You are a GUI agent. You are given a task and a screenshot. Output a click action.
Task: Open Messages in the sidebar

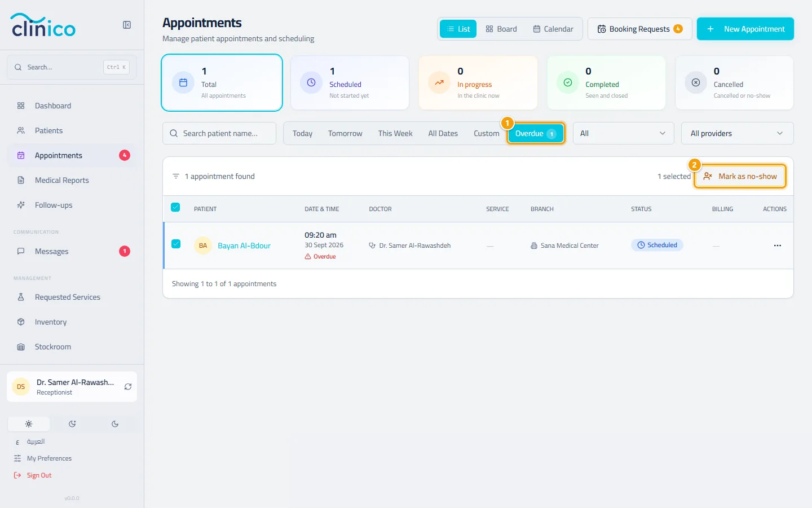72,251
